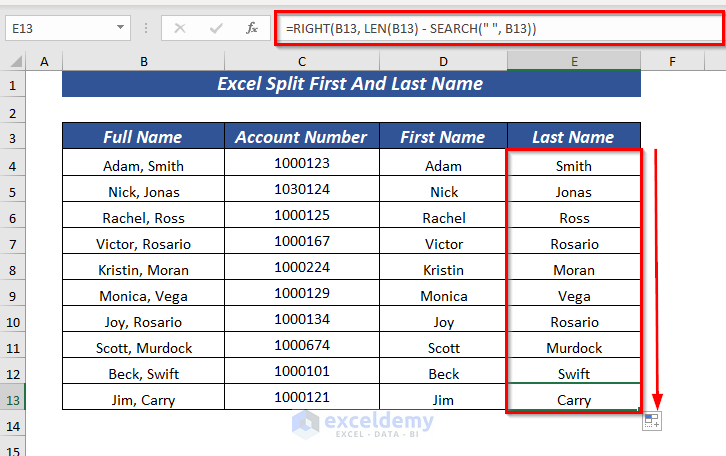Select column A header

click(44, 61)
